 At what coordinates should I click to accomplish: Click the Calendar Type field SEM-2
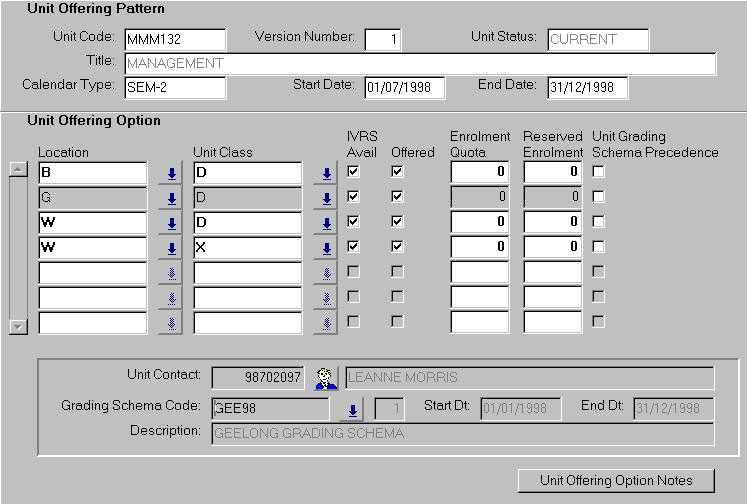coord(175,87)
